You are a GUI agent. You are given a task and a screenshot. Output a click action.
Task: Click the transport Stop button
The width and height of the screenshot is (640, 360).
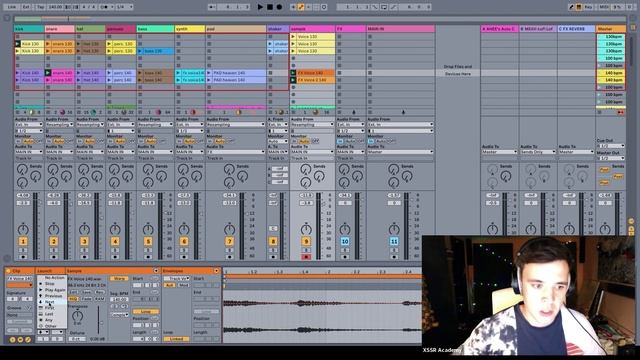click(270, 7)
